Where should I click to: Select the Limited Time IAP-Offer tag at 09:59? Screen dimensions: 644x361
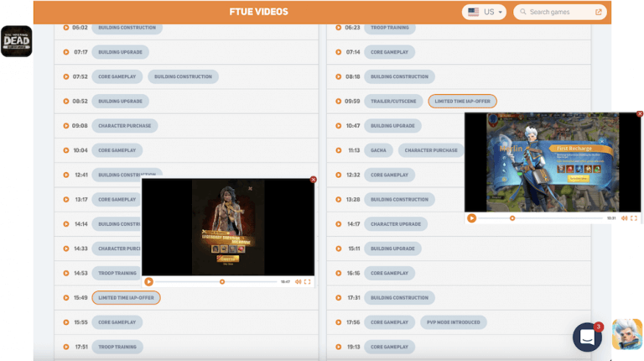(x=462, y=101)
